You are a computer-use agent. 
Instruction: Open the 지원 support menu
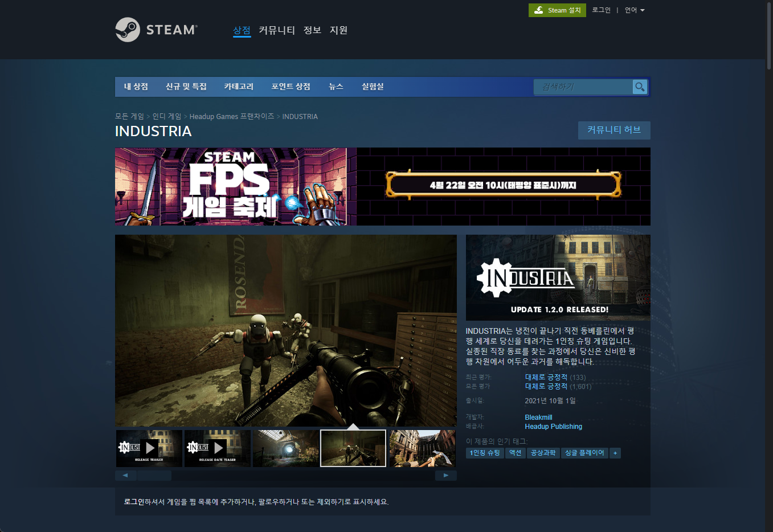click(338, 30)
